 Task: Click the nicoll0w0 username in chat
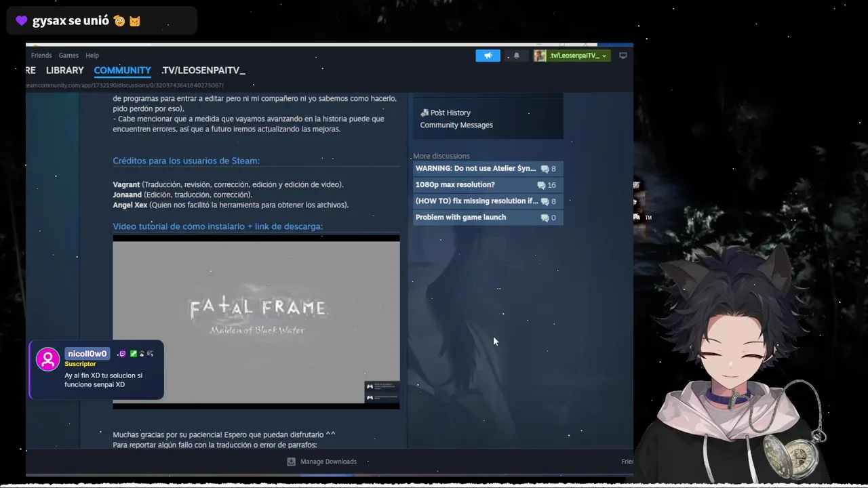coord(87,354)
